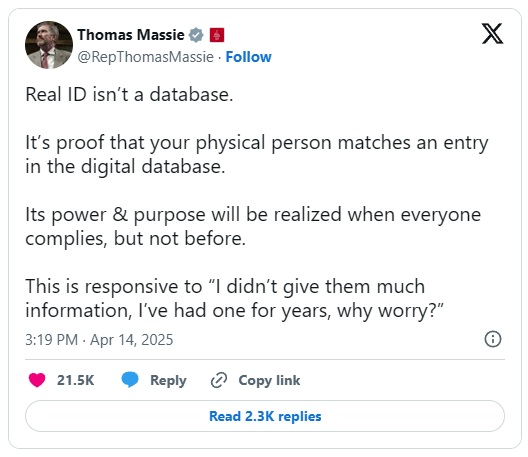Open the X logo in the corner
528x457 pixels.
pos(492,34)
